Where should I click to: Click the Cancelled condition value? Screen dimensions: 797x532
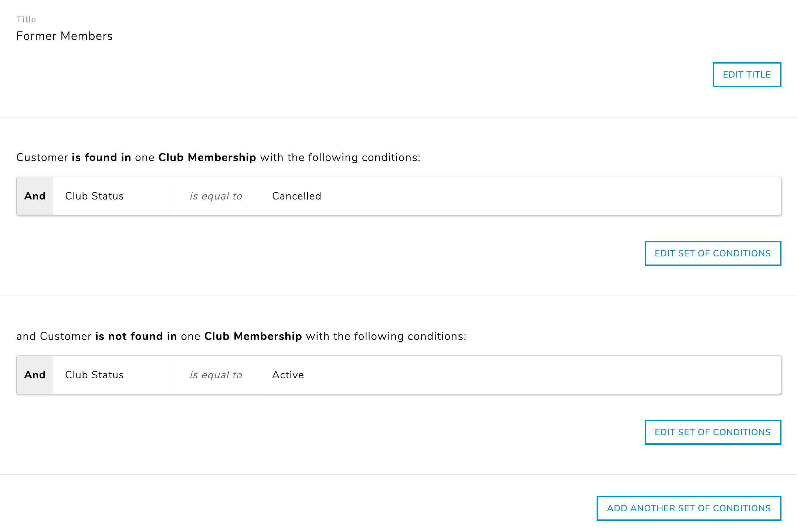[296, 196]
